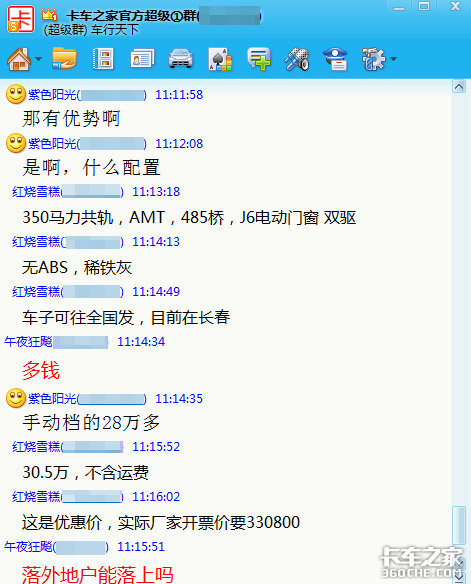471x584 pixels.
Task: Click the smiley avatar of 紫色阳光 at 11:14:35
Action: 16,398
